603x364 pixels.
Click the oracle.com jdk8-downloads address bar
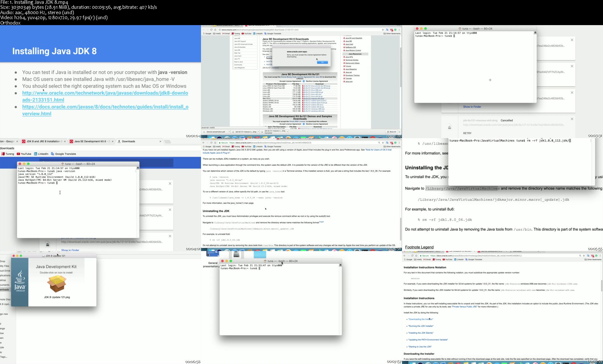(301, 30)
